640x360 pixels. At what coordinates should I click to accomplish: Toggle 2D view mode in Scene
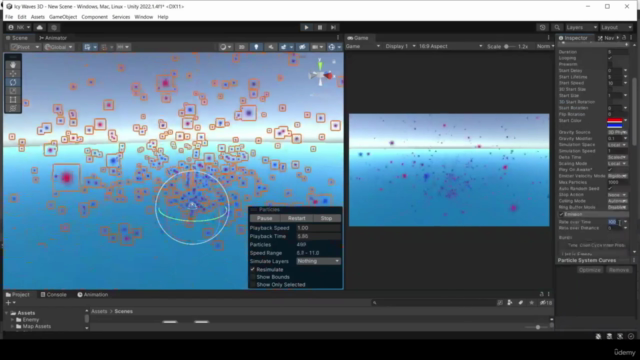click(x=242, y=47)
